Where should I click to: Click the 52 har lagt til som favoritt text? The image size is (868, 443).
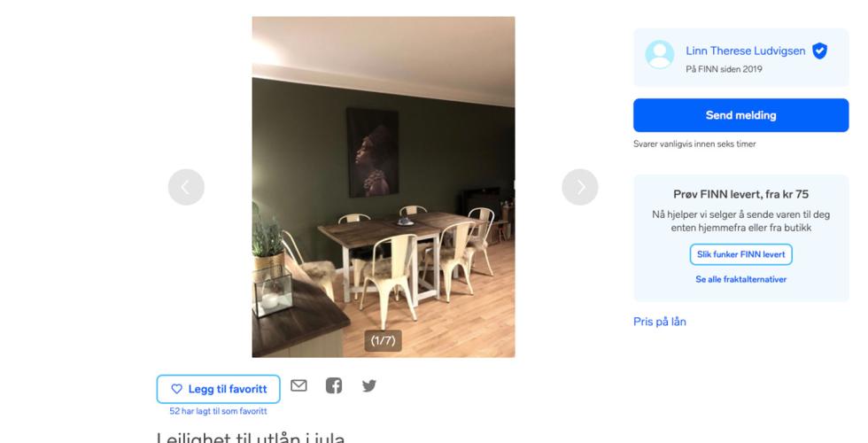coord(218,411)
